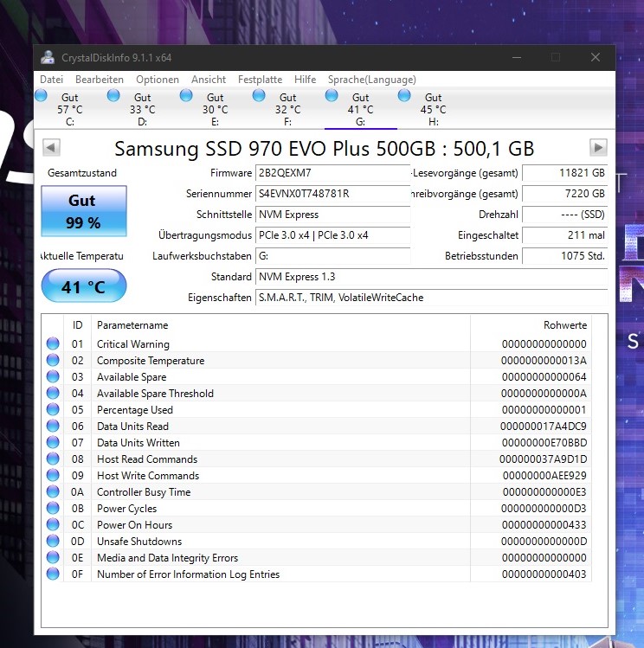644x648 pixels.
Task: Click the blue status orb for drive G:
Action: (332, 96)
